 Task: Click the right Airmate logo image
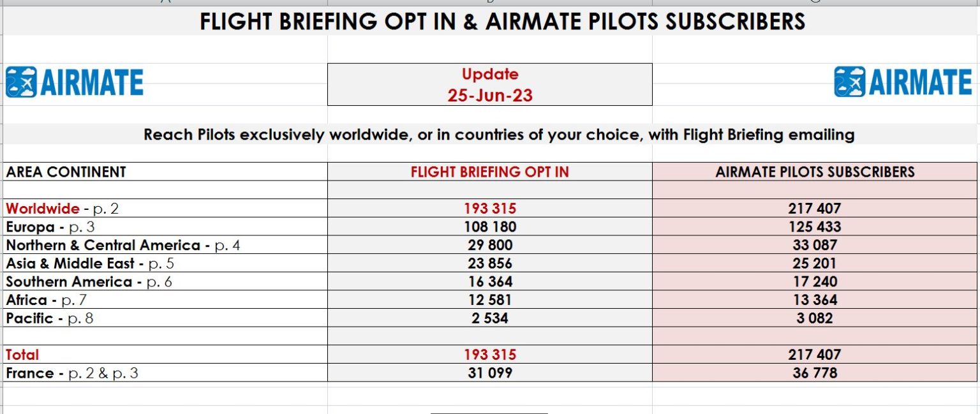[x=903, y=82]
